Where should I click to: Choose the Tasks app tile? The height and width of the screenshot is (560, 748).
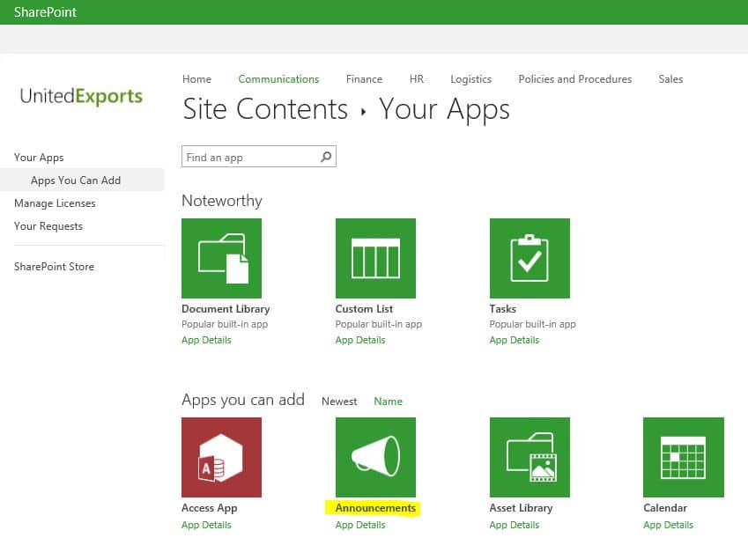[x=530, y=258]
